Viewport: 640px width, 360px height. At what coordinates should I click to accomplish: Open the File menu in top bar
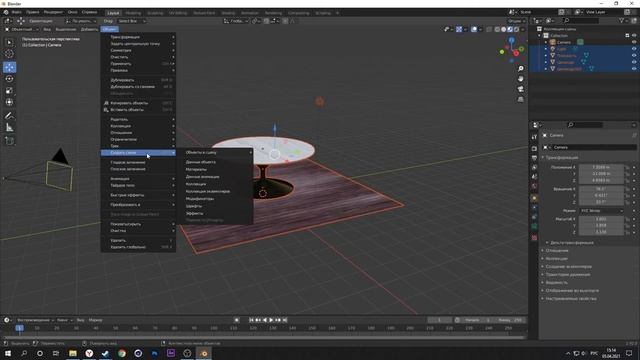(17, 12)
